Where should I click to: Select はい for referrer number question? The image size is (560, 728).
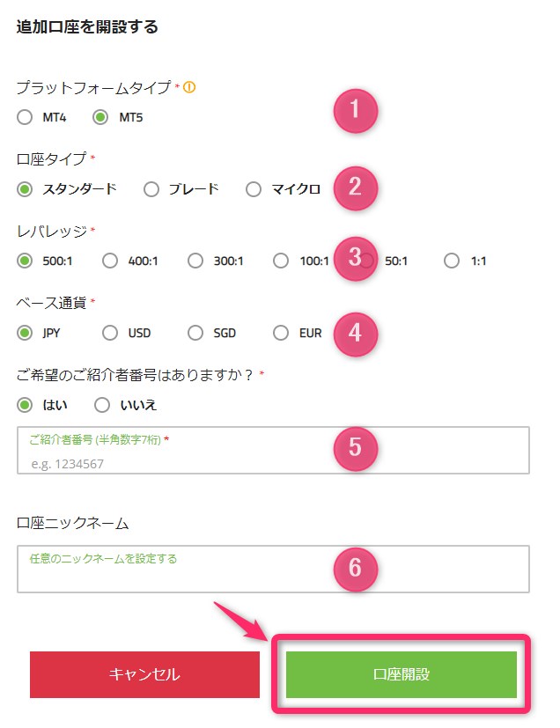coord(24,405)
